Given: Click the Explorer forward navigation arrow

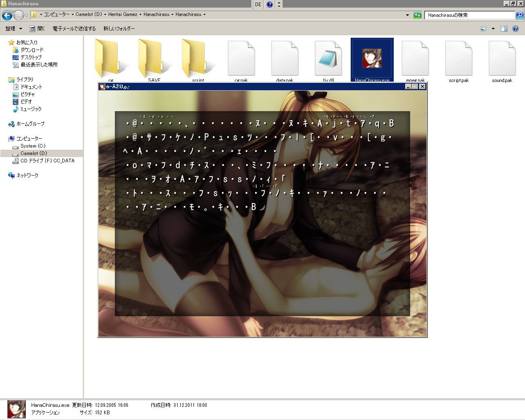Looking at the screenshot, I should (18, 16).
